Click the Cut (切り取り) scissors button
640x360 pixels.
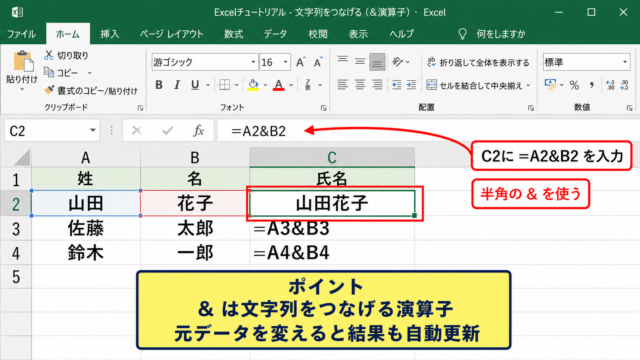pos(66,55)
